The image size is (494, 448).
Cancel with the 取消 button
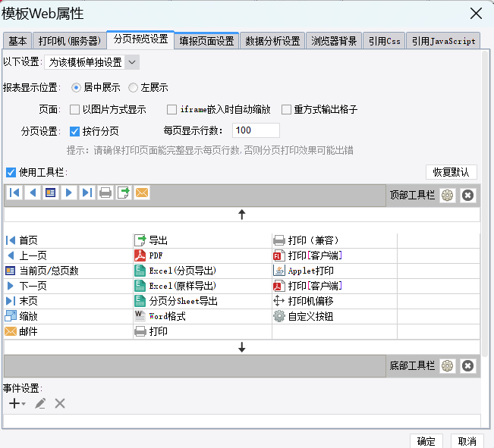tap(467, 441)
